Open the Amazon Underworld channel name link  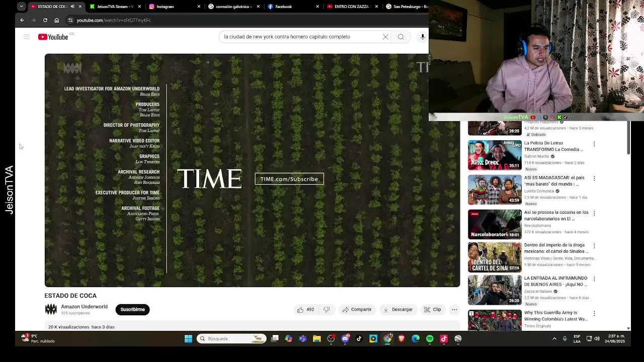pos(84,307)
